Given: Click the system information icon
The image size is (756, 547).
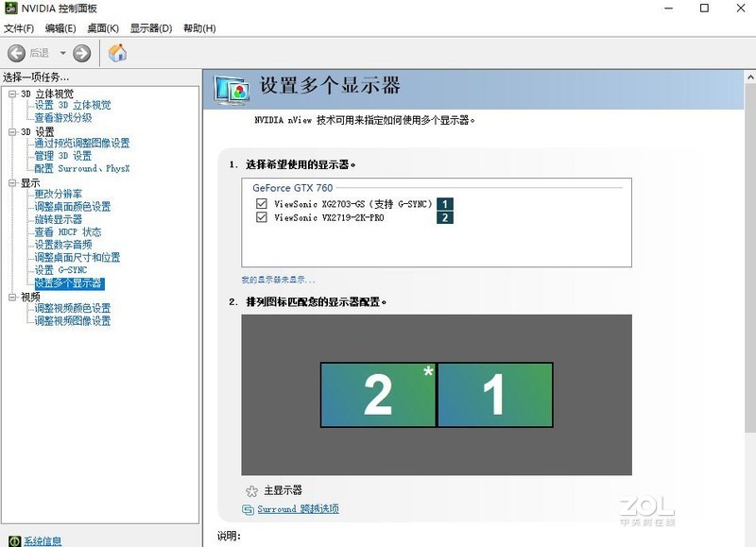Looking at the screenshot, I should [x=15, y=541].
